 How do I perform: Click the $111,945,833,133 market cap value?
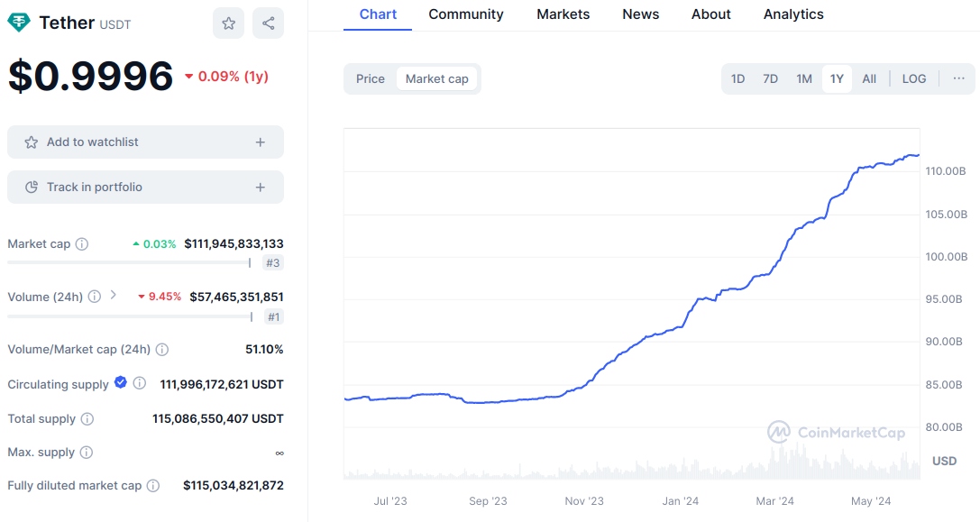234,243
